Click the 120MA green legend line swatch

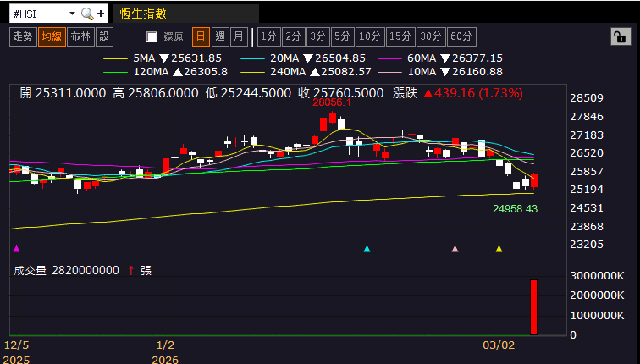point(115,72)
